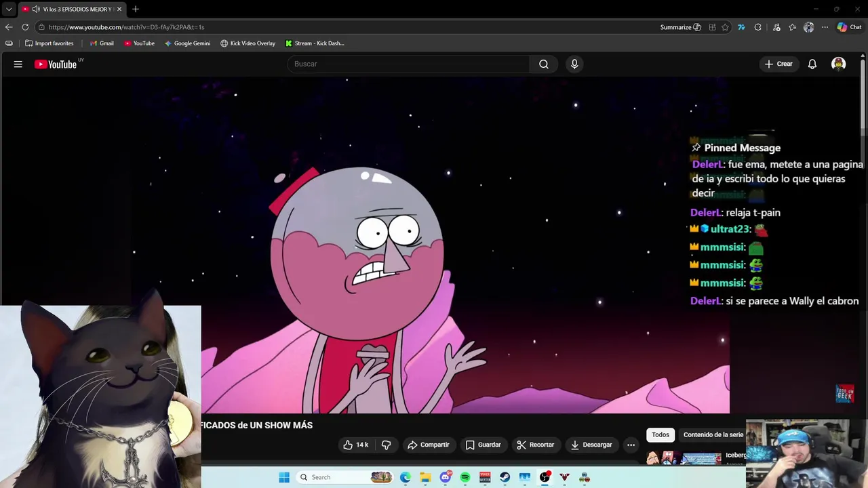Open the Gmail bookmark
The image size is (868, 488).
[x=102, y=43]
